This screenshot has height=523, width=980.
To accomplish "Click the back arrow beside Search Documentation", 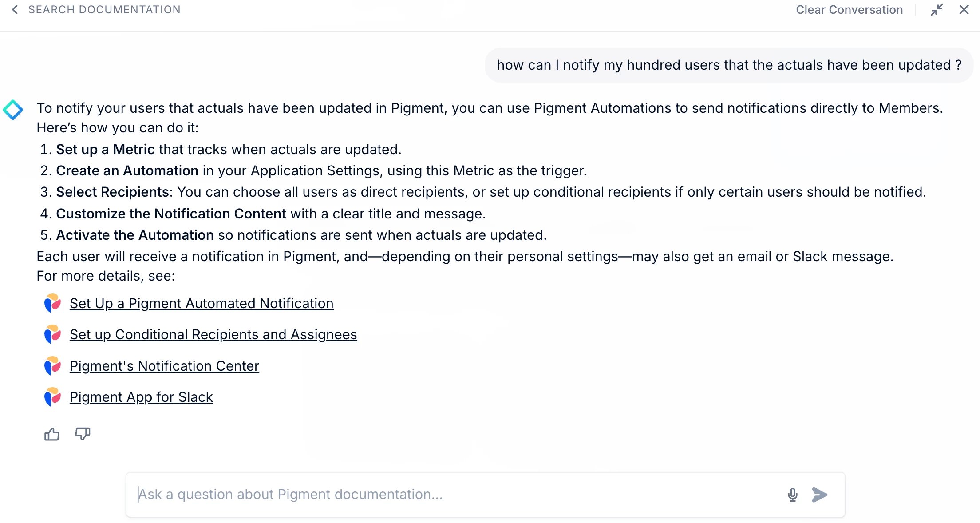I will (15, 10).
